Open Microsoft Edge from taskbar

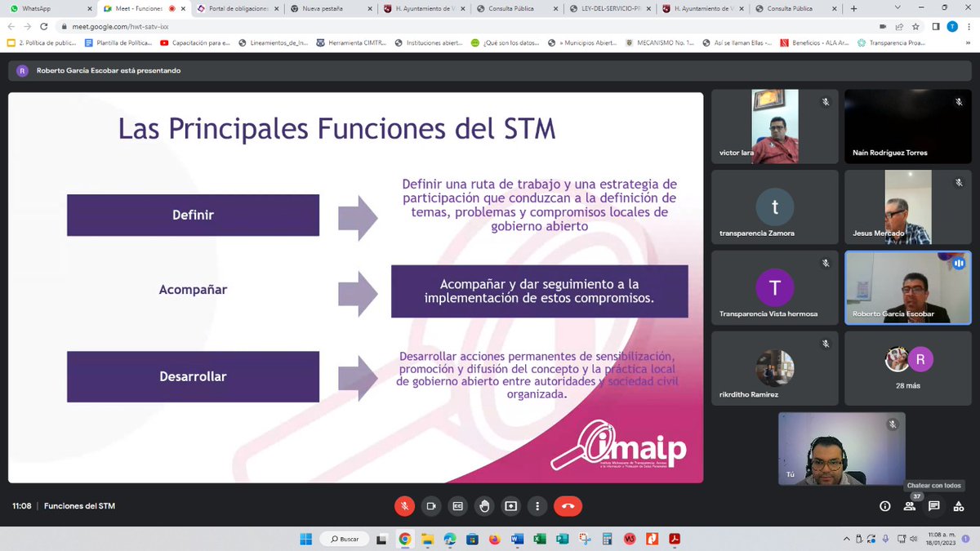tap(450, 539)
